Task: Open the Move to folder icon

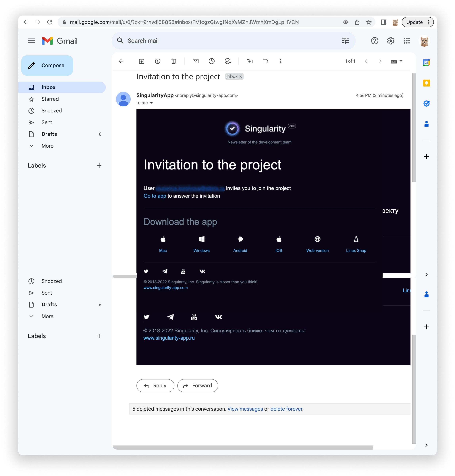Action: (249, 61)
